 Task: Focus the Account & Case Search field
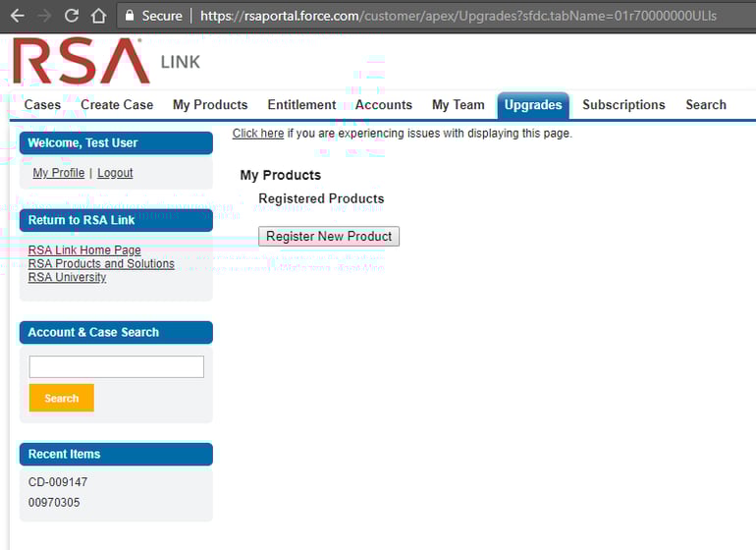coord(116,366)
